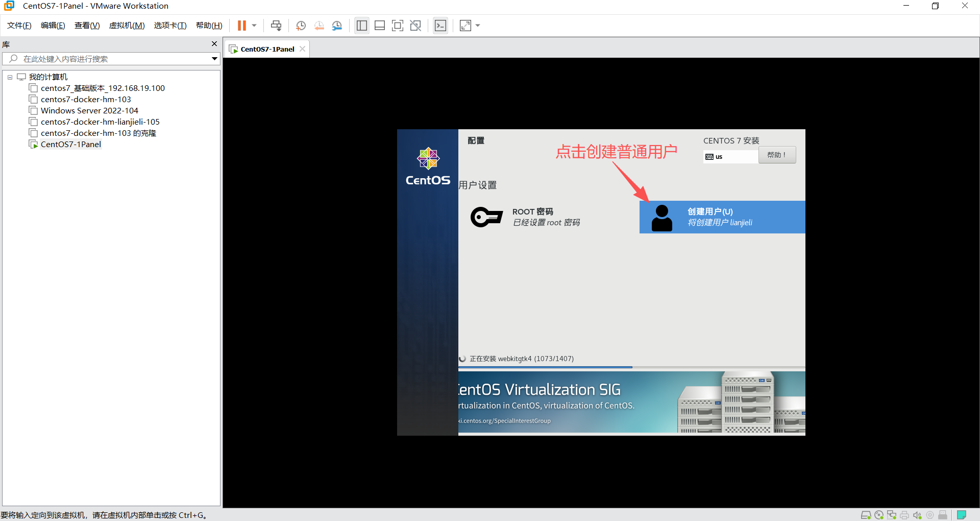Take a snapshot of this virtual machine
The image size is (980, 521).
[301, 26]
